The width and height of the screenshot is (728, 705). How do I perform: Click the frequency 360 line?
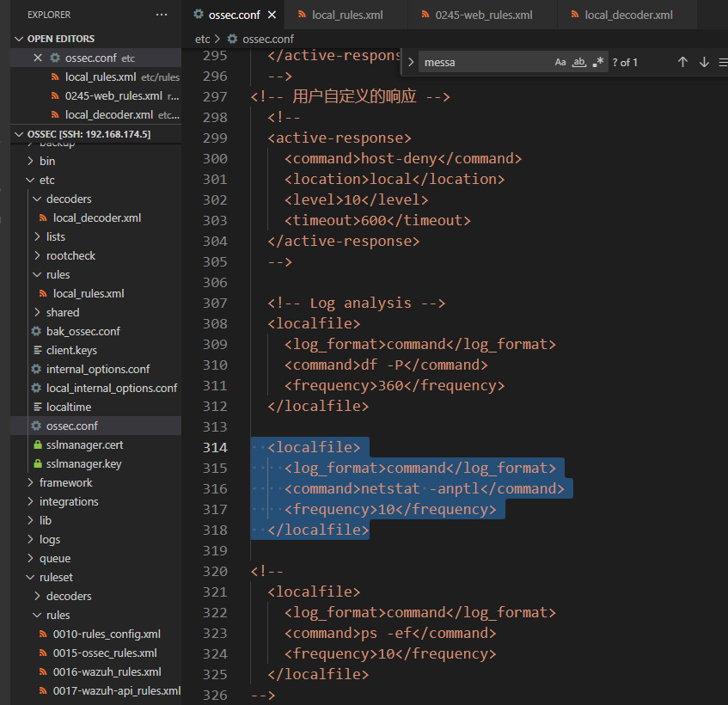click(395, 386)
